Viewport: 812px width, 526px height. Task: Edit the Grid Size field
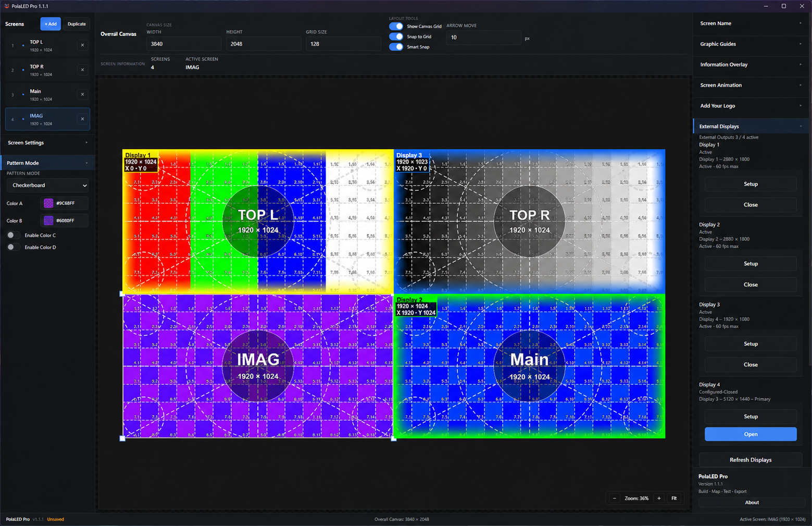coord(343,44)
